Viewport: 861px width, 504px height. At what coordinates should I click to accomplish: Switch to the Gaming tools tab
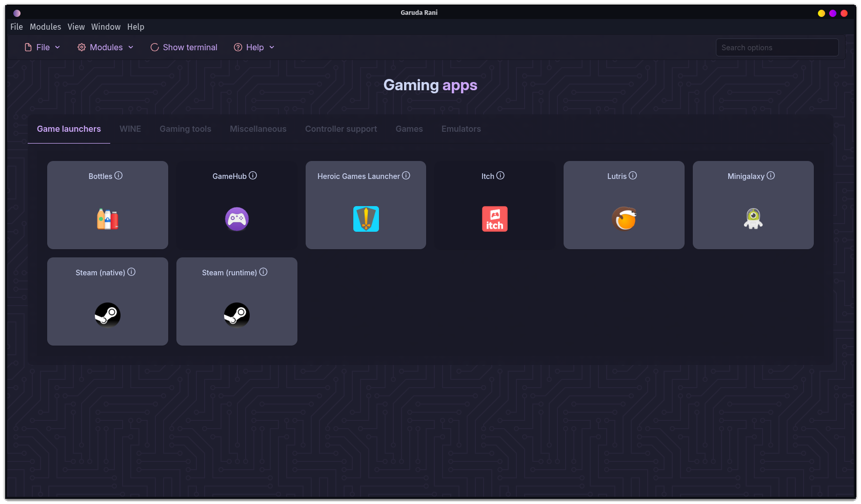coord(185,129)
